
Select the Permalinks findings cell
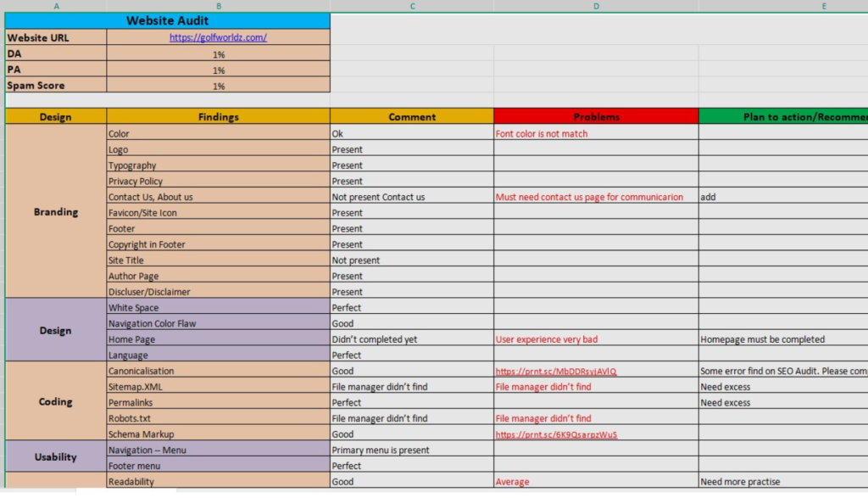218,403
